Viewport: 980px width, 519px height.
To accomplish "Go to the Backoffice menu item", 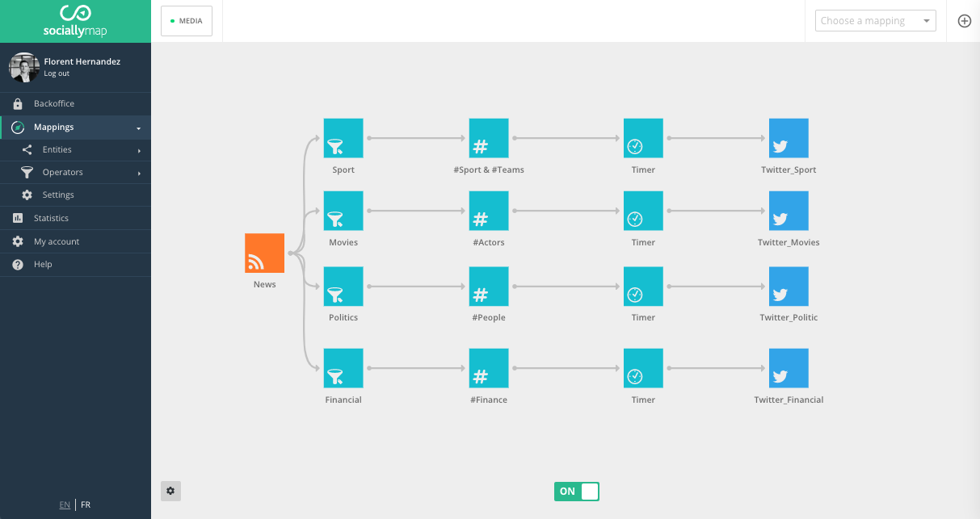I will click(75, 103).
